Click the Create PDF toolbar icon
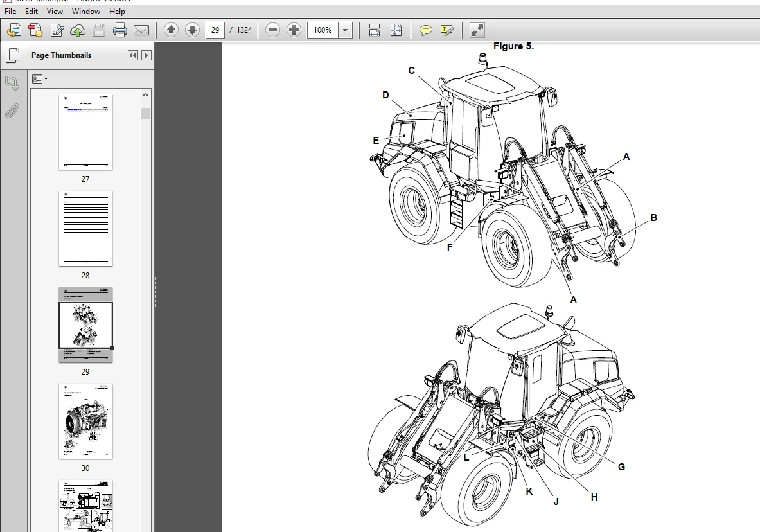Image resolution: width=760 pixels, height=532 pixels. (x=35, y=30)
